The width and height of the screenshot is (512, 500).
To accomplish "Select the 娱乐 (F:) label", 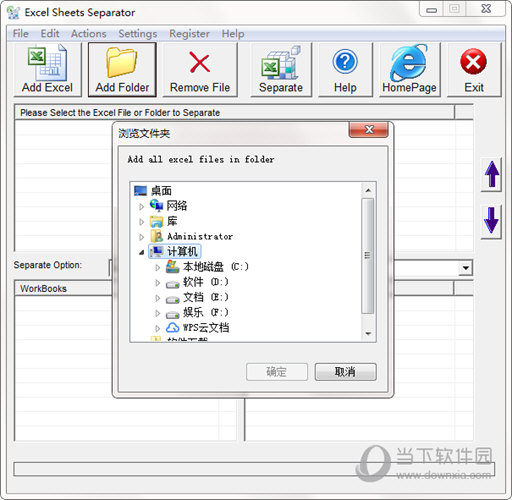I will (206, 312).
